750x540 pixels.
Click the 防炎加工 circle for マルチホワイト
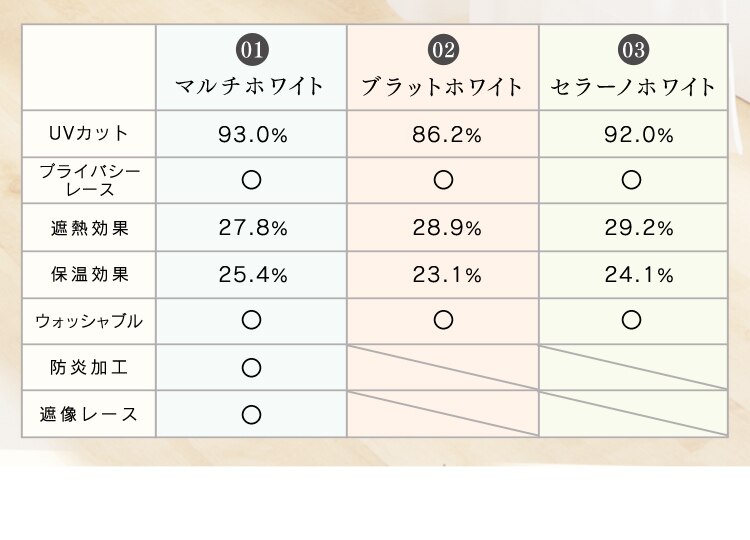252,367
